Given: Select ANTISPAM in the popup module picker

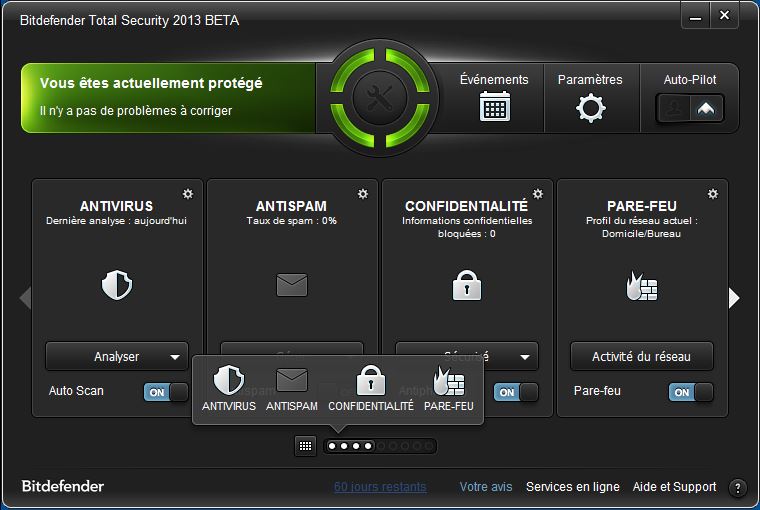Looking at the screenshot, I should click(x=292, y=390).
